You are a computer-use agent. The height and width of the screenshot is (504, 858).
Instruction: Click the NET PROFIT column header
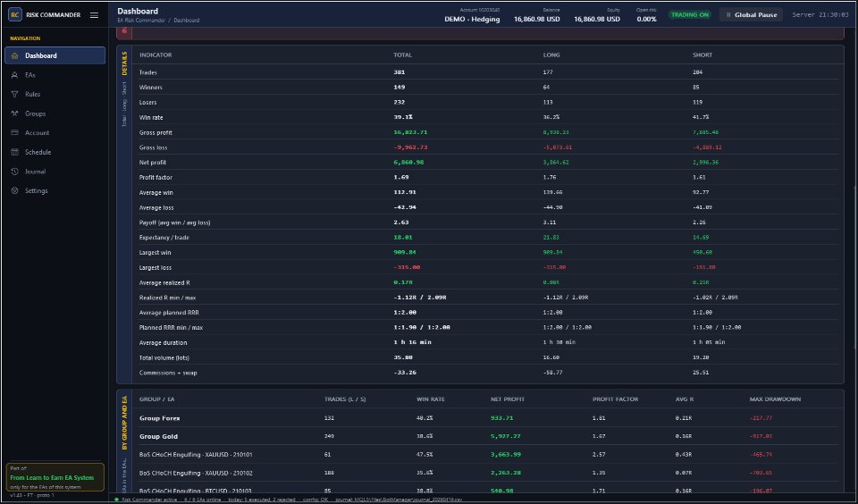point(508,399)
